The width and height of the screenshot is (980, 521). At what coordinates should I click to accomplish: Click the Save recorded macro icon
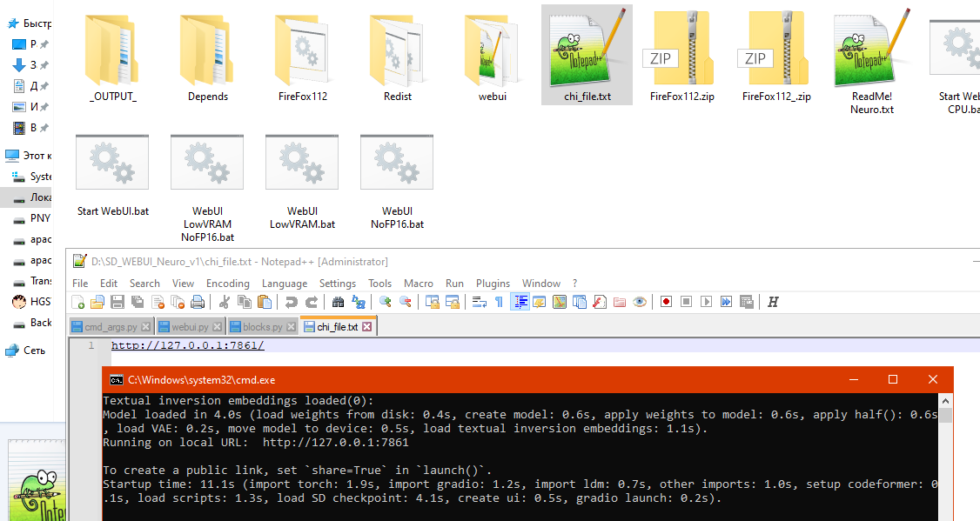click(x=746, y=303)
